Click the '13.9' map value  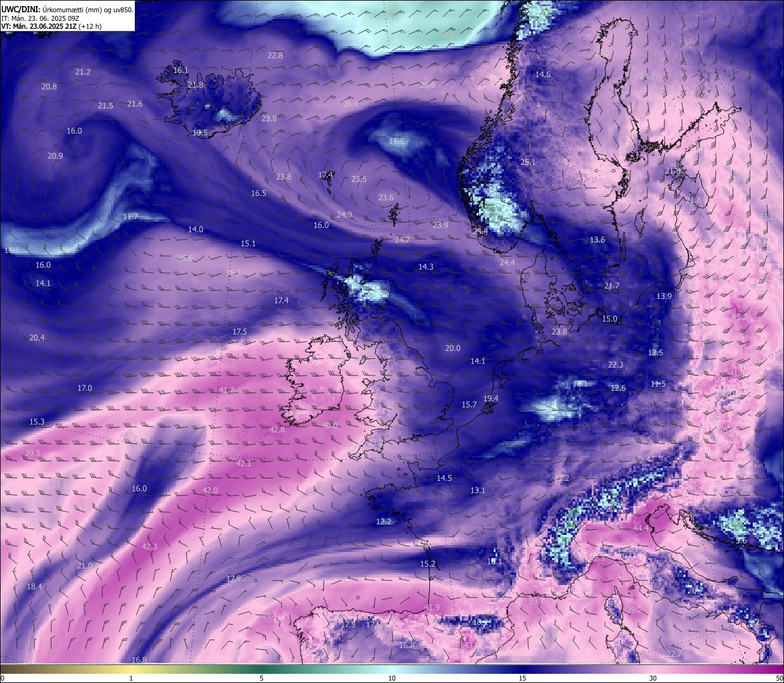[x=664, y=296]
